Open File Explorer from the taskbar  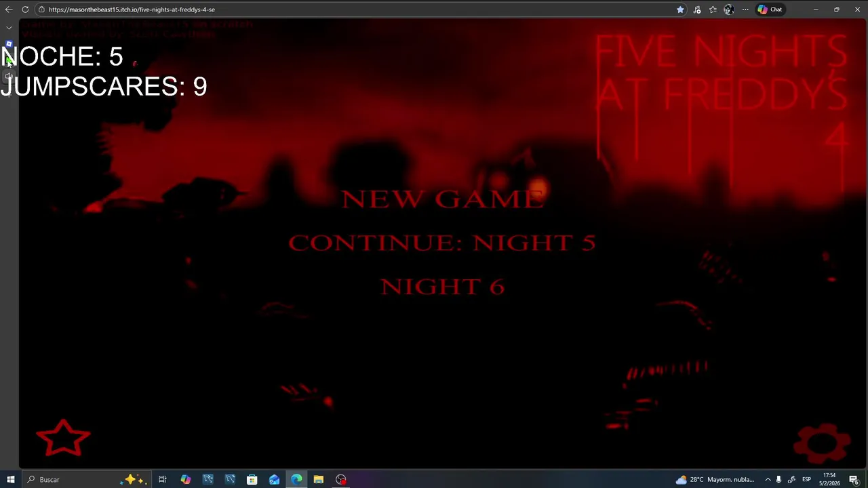[318, 480]
